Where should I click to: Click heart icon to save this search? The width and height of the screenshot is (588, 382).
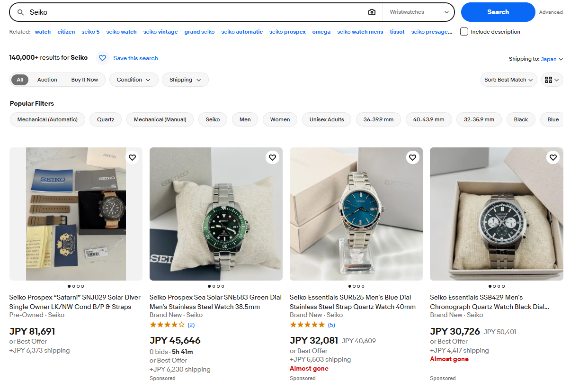102,58
